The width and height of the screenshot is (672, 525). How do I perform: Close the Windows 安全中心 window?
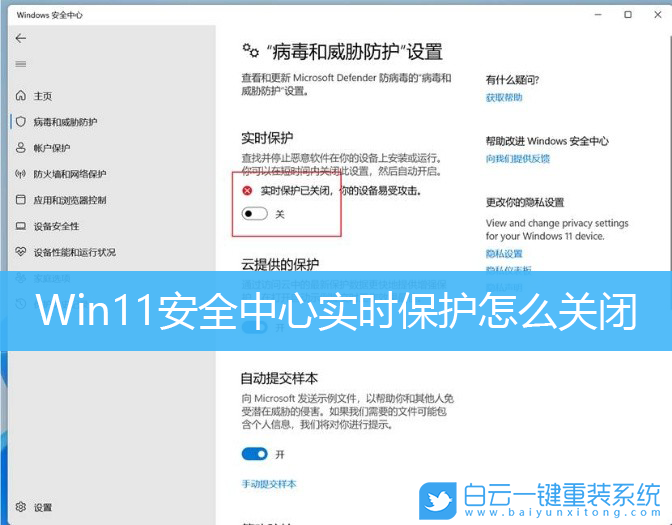[x=658, y=15]
